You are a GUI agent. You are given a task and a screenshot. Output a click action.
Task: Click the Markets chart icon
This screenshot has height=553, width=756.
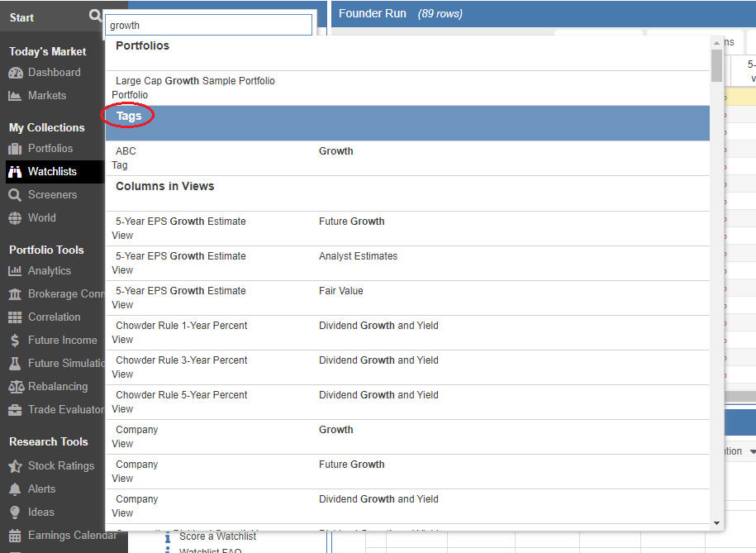pyautogui.click(x=15, y=96)
